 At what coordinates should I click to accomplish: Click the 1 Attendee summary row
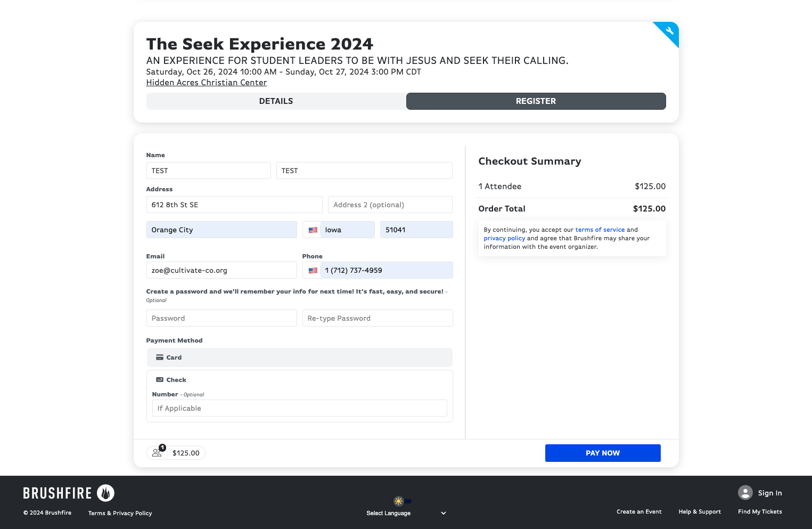(x=572, y=186)
